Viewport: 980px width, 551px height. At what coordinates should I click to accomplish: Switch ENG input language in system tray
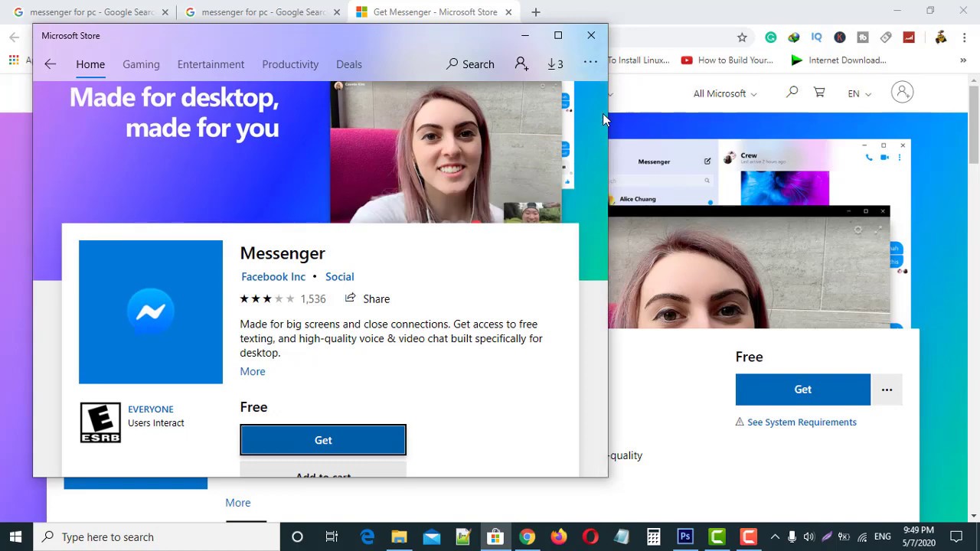coord(882,537)
